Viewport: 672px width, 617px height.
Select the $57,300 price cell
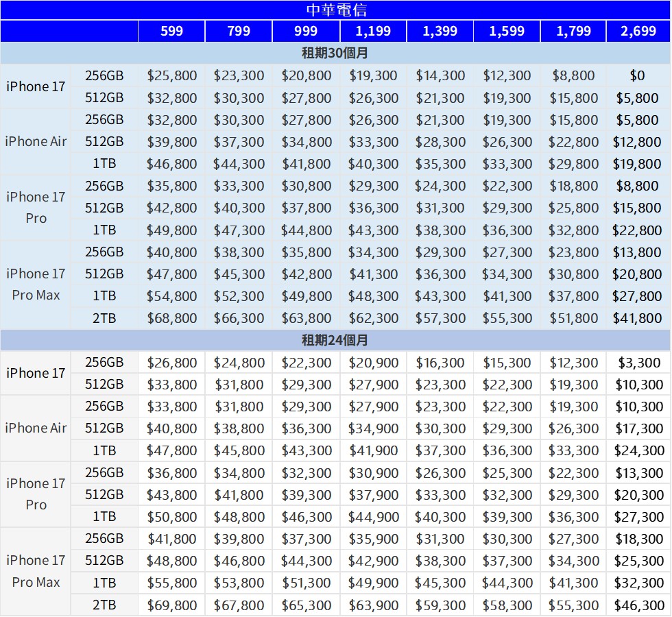coord(440,318)
